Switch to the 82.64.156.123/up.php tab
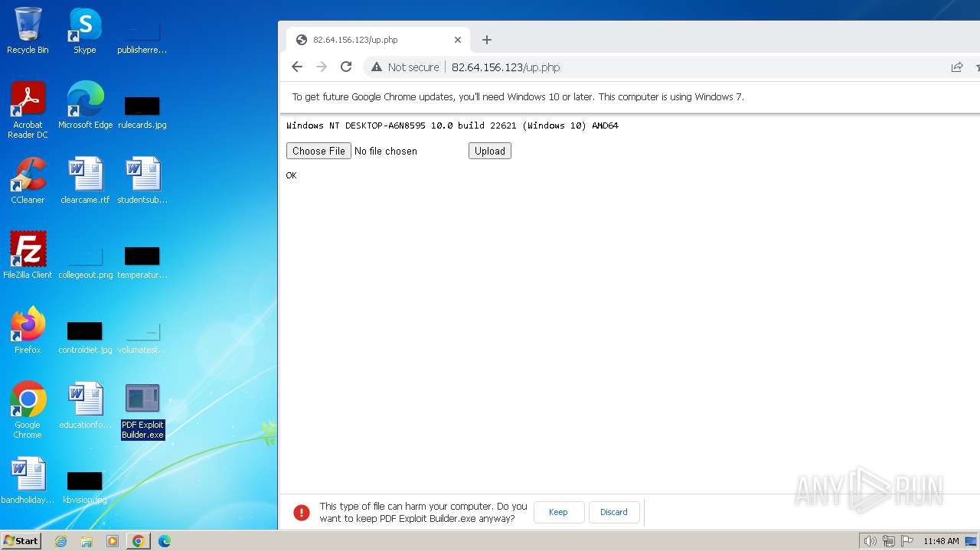The height and width of the screenshot is (551, 980). (378, 40)
